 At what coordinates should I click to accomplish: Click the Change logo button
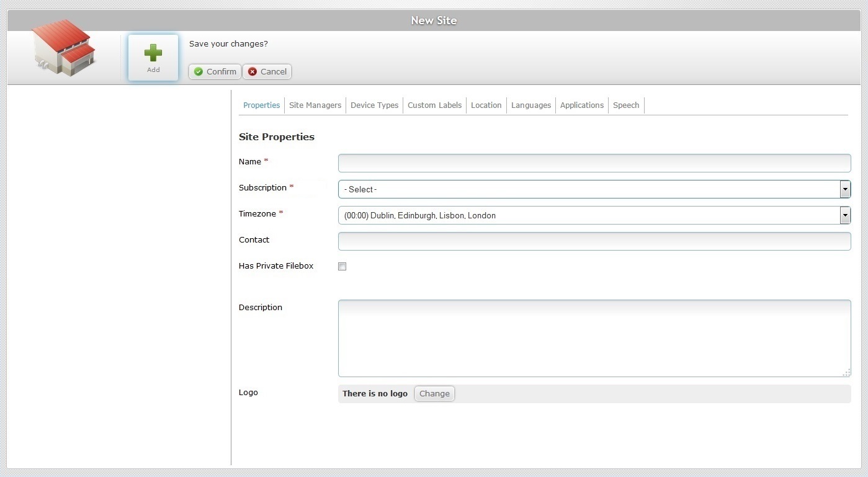tap(434, 394)
